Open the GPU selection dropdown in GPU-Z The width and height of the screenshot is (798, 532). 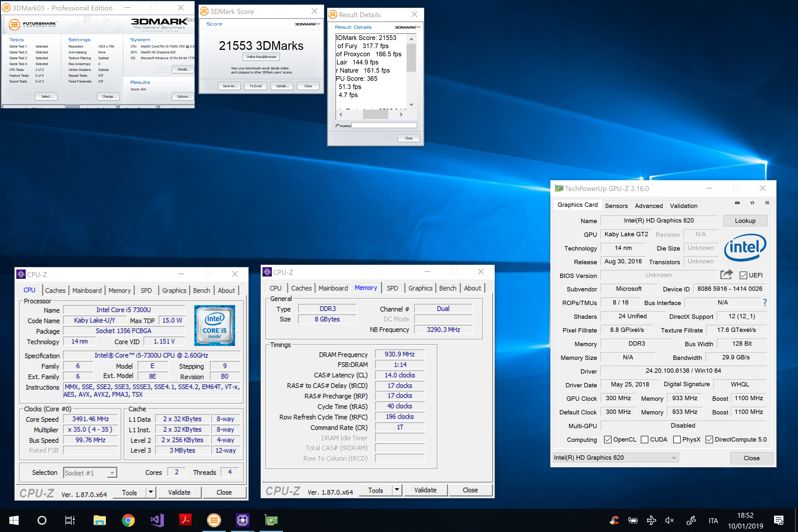(x=615, y=457)
